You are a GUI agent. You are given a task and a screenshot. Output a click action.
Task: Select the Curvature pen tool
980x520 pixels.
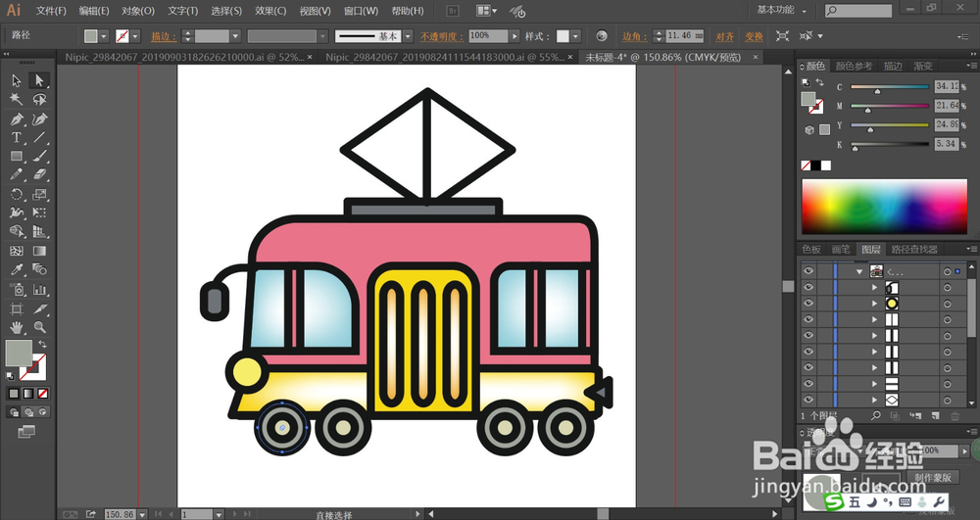coord(39,119)
